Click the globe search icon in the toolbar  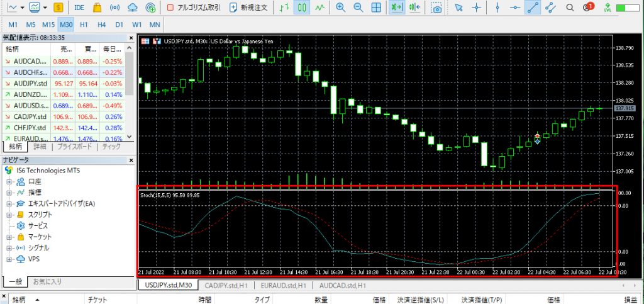pyautogui.click(x=151, y=8)
